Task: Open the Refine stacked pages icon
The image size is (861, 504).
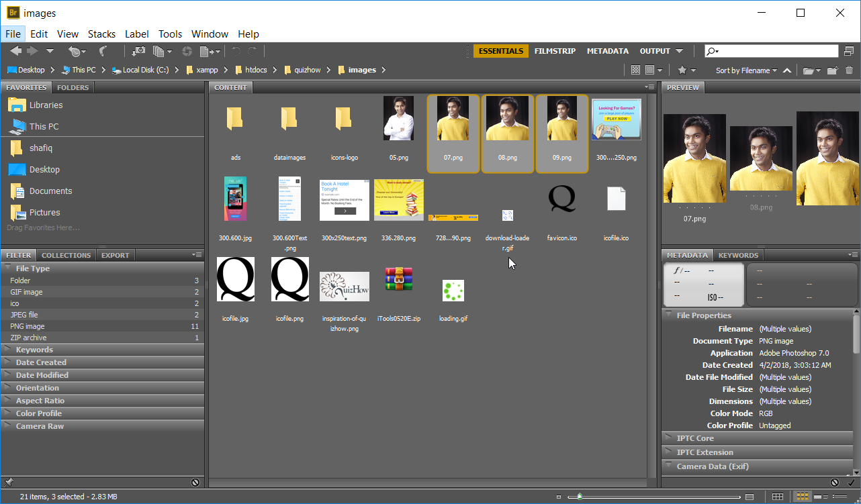Action: 161,51
